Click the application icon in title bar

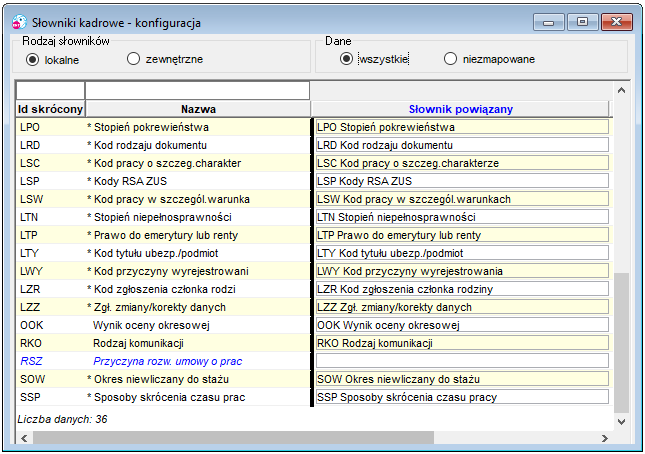[19, 22]
